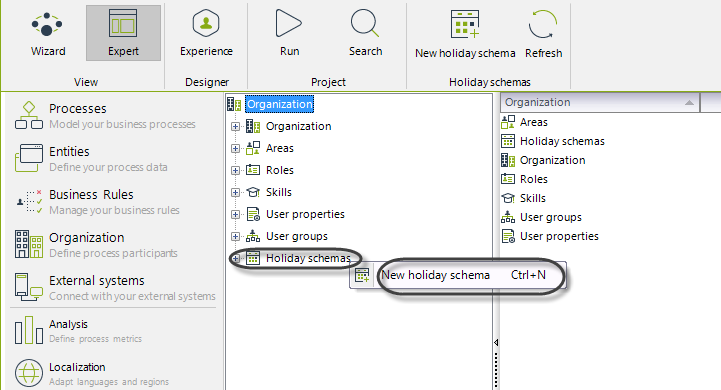The height and width of the screenshot is (390, 721).
Task: Select Holiday schemas in right list
Action: tap(562, 141)
